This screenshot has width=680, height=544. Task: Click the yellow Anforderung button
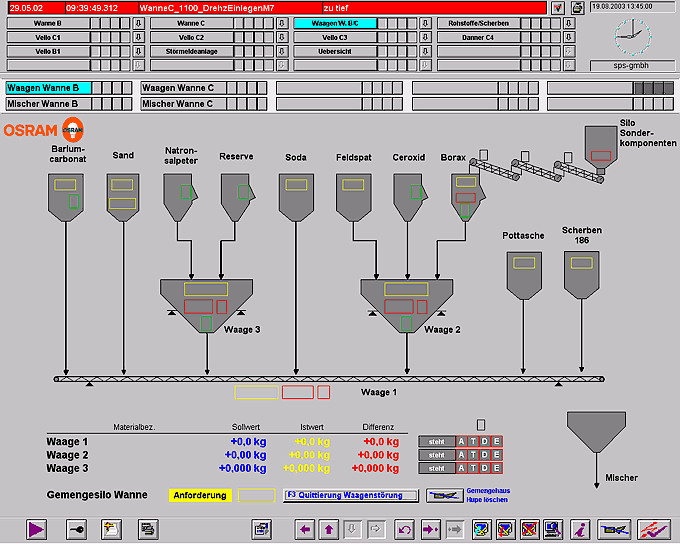pyautogui.click(x=200, y=495)
